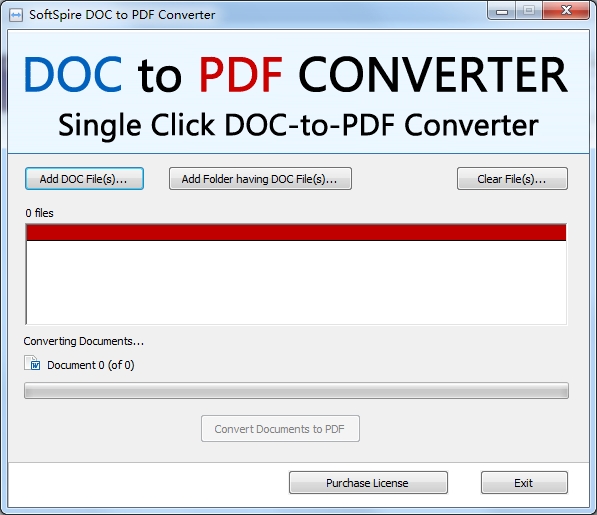This screenshot has width=597, height=515.
Task: Click inside the empty file list area
Action: 296,282
